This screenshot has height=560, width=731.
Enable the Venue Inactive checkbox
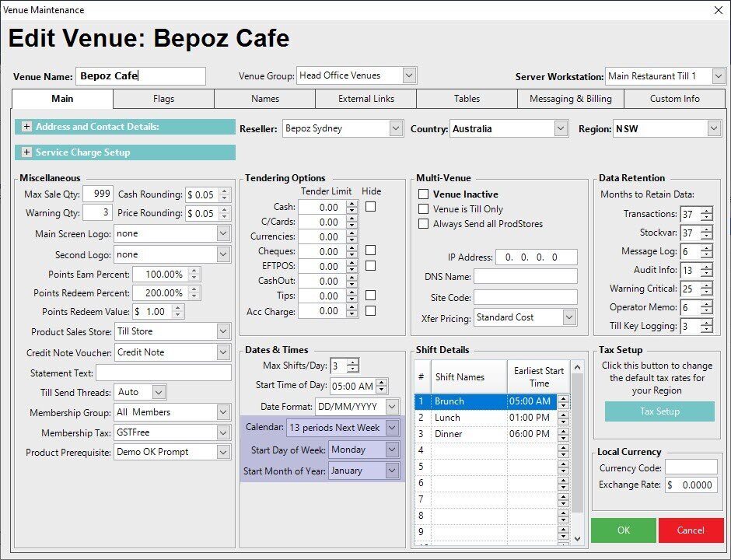click(x=424, y=194)
